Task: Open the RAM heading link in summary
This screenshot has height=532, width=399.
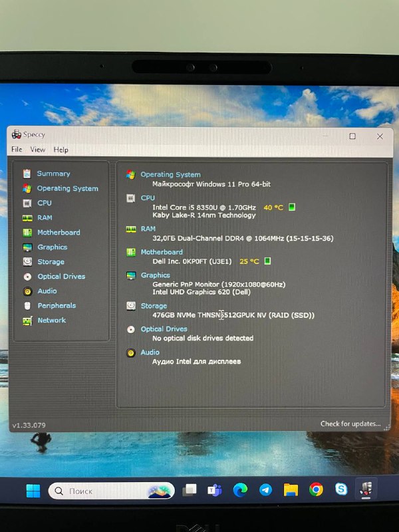Action: pos(148,229)
